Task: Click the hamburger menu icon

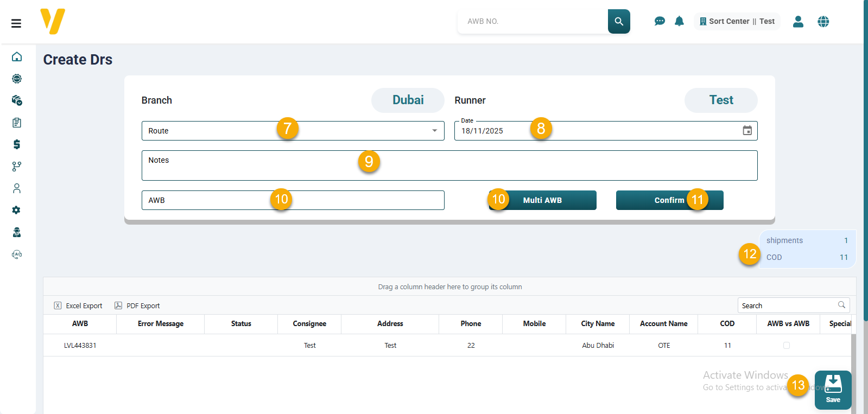Action: click(x=16, y=23)
